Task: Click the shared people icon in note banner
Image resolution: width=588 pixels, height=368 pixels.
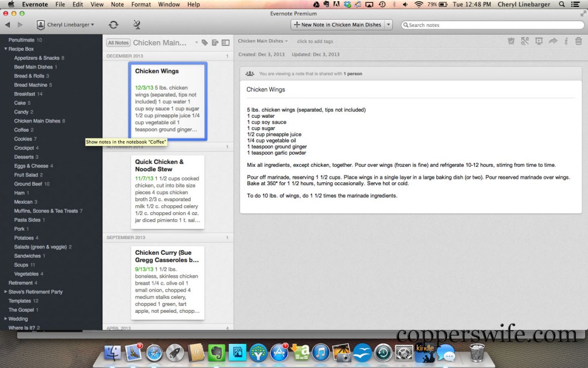Action: (250, 74)
